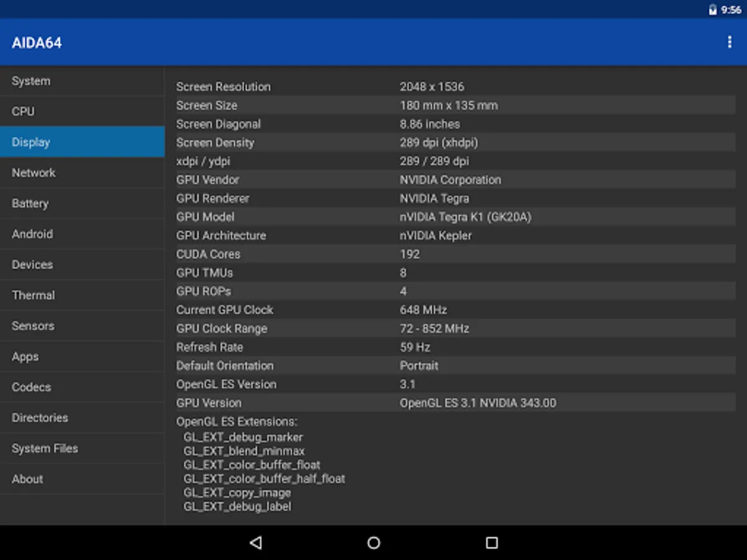Select the GPU Architecture label

tap(221, 235)
